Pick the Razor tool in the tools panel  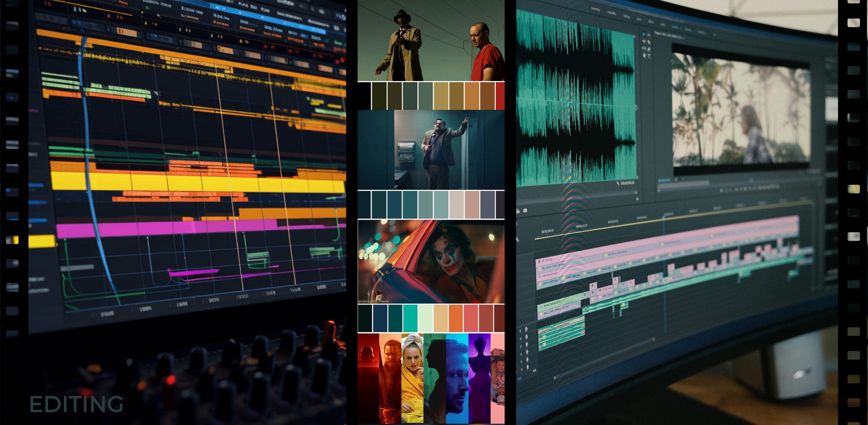[649, 42]
